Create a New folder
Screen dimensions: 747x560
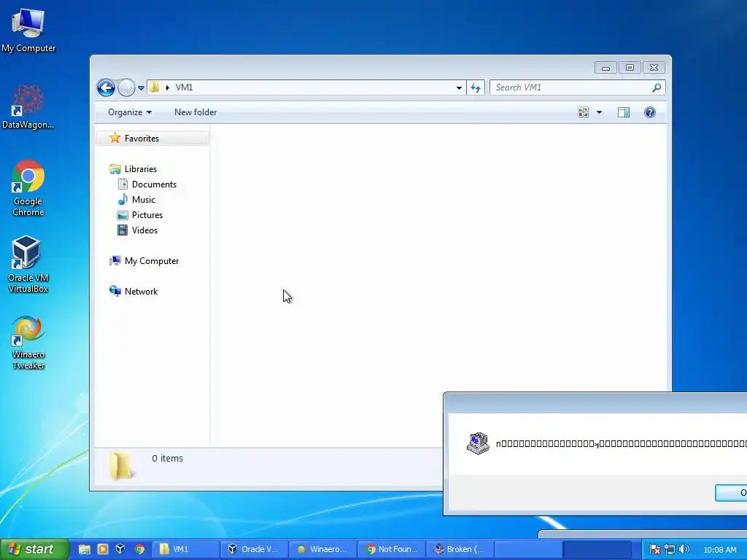pyautogui.click(x=196, y=112)
